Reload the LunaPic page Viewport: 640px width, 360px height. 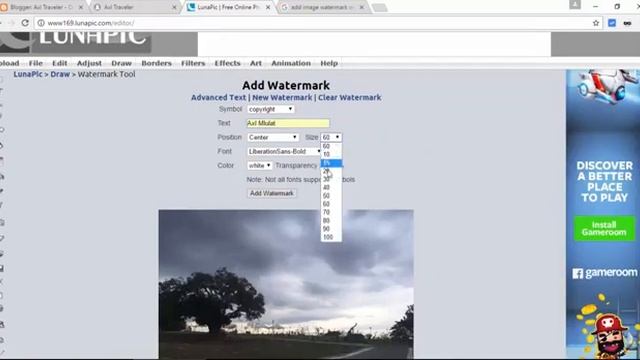point(25,23)
